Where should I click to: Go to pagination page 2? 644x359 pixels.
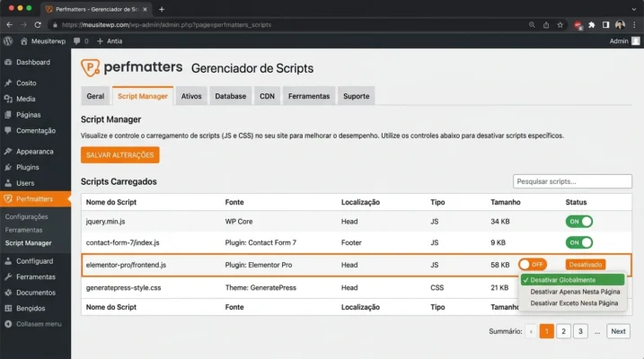(563, 331)
